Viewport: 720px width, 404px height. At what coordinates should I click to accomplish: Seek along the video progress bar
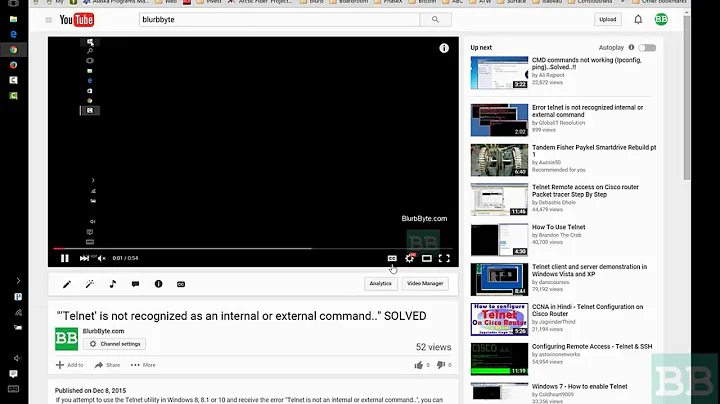[x=253, y=248]
